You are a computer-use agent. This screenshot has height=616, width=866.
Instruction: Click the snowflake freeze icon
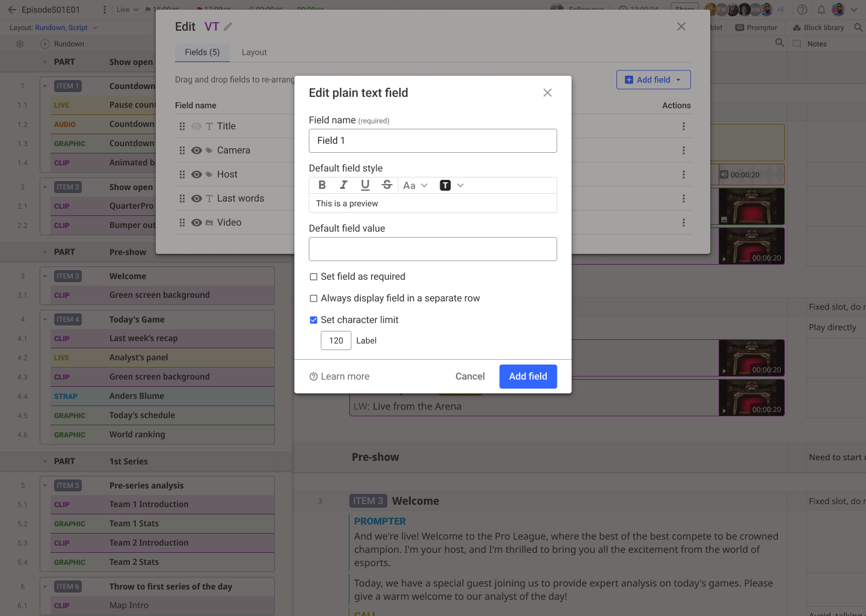pos(20,44)
